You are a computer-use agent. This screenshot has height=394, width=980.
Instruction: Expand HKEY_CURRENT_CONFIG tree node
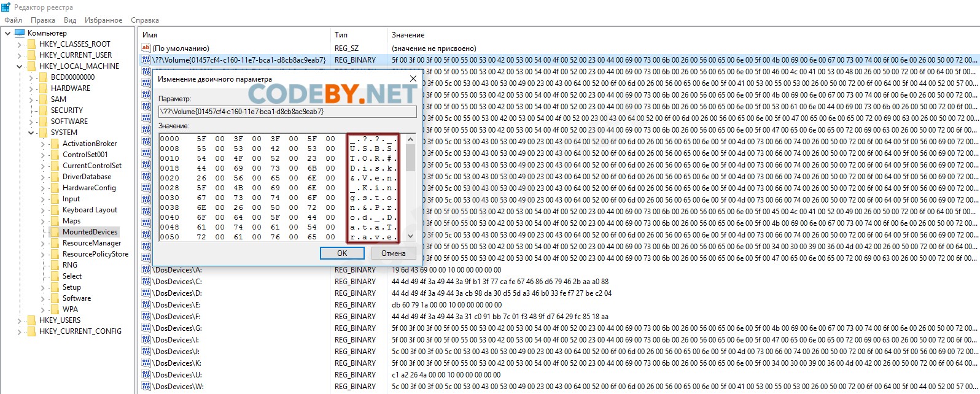[x=19, y=331]
